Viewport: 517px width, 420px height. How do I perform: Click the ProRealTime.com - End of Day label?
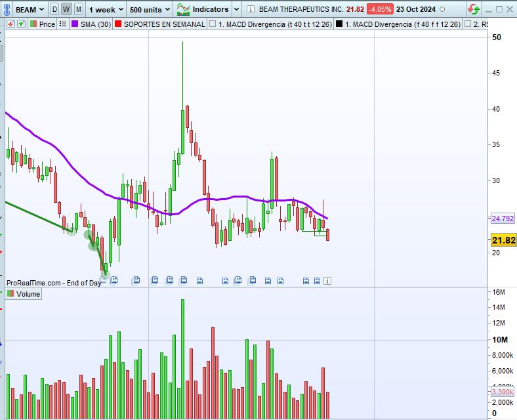54,283
